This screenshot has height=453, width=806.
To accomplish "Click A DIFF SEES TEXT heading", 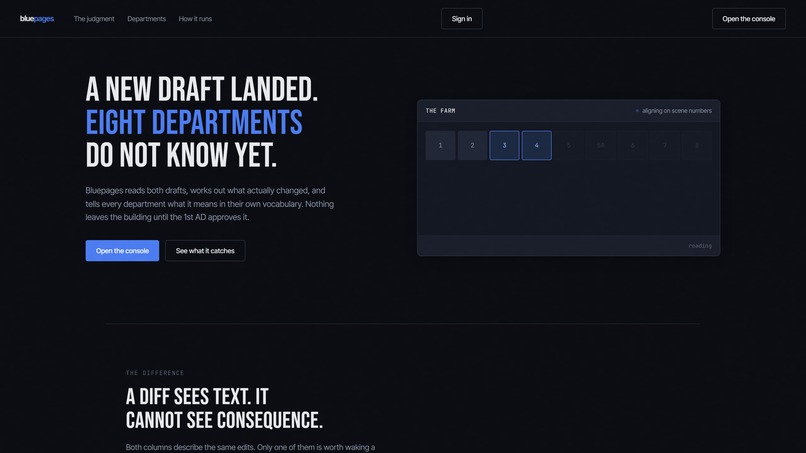I will click(x=224, y=408).
